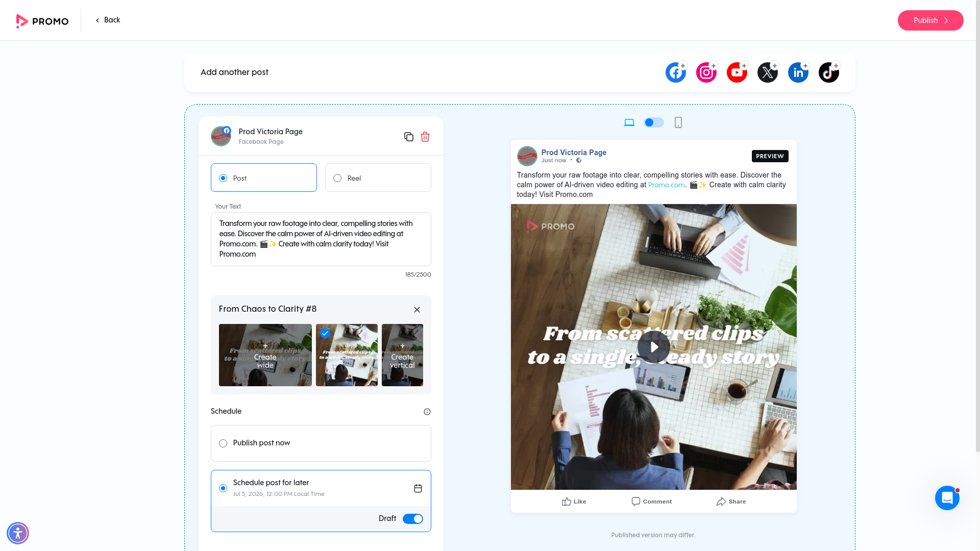Add a Facebook post
980x551 pixels.
click(x=676, y=72)
